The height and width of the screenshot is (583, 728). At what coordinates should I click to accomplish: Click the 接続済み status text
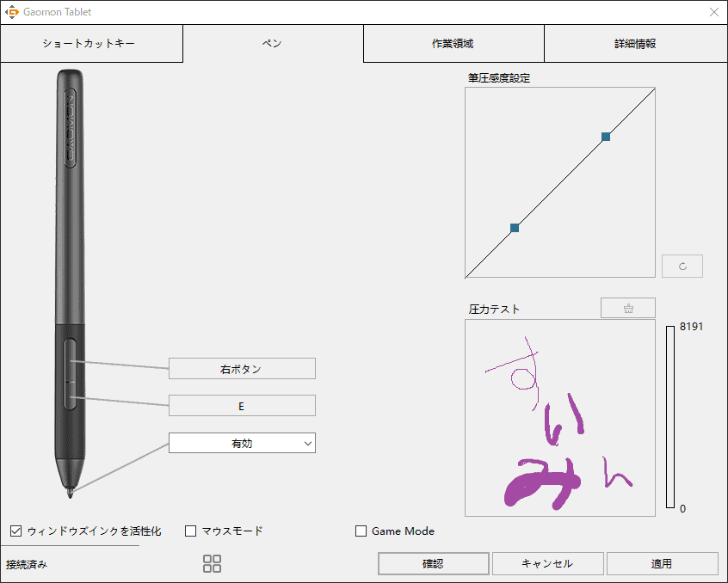[27, 564]
